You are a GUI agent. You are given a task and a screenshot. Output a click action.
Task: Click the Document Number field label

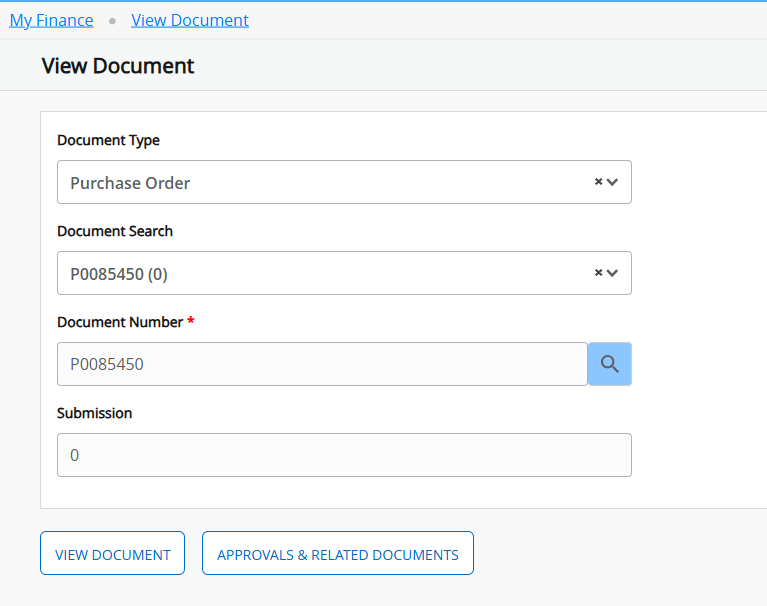tap(120, 322)
